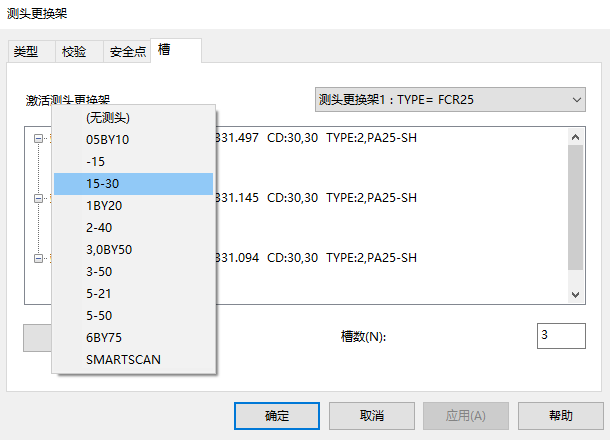Click the 槽数(N) input field
The height and width of the screenshot is (440, 610).
click(x=560, y=336)
